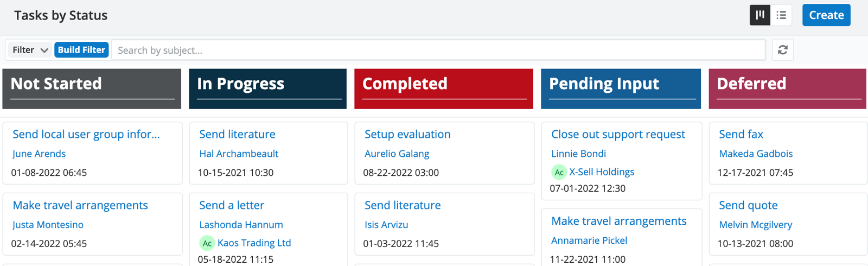868x266 pixels.
Task: Click the Create button
Action: [x=826, y=15]
